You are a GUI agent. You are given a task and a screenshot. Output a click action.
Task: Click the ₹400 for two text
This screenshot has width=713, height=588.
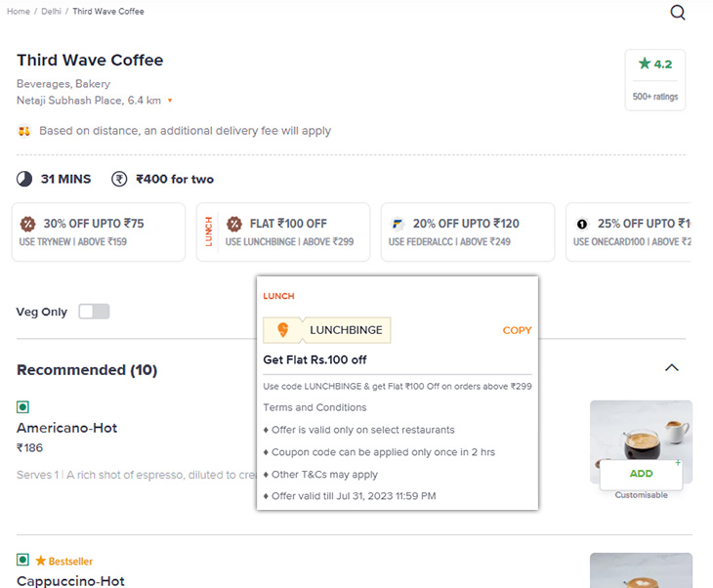pyautogui.click(x=175, y=179)
